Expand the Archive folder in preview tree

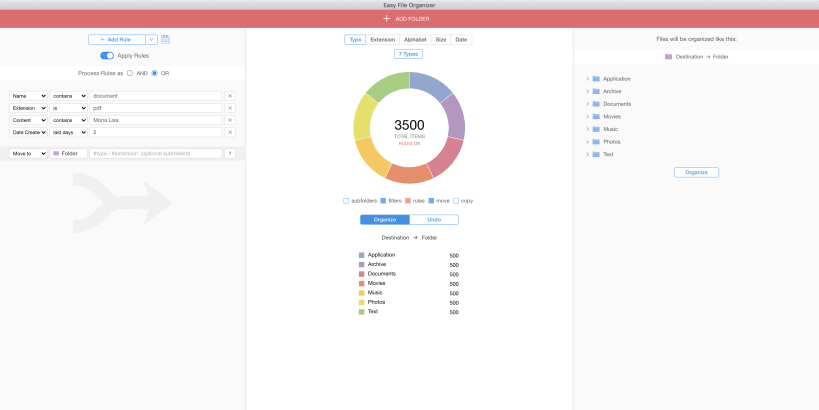tap(587, 91)
